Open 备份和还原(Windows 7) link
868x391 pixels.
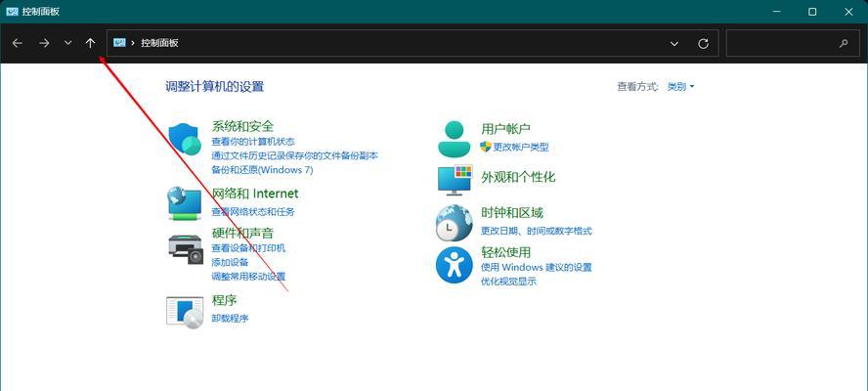pos(262,170)
